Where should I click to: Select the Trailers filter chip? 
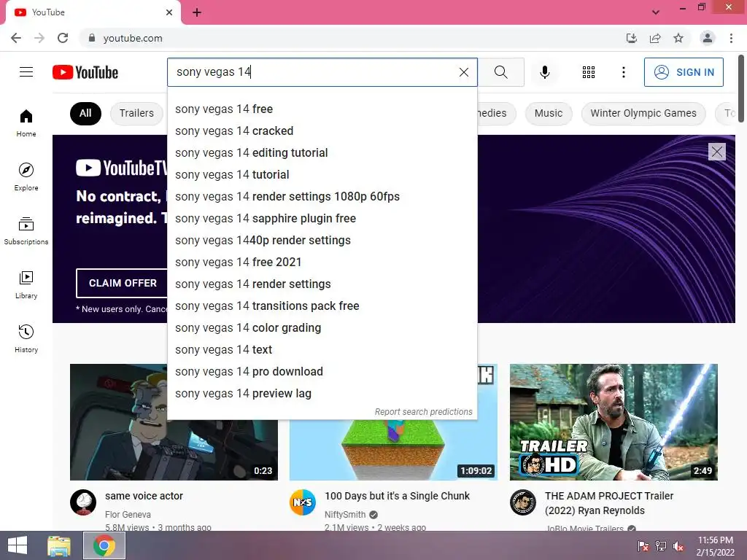tap(136, 113)
